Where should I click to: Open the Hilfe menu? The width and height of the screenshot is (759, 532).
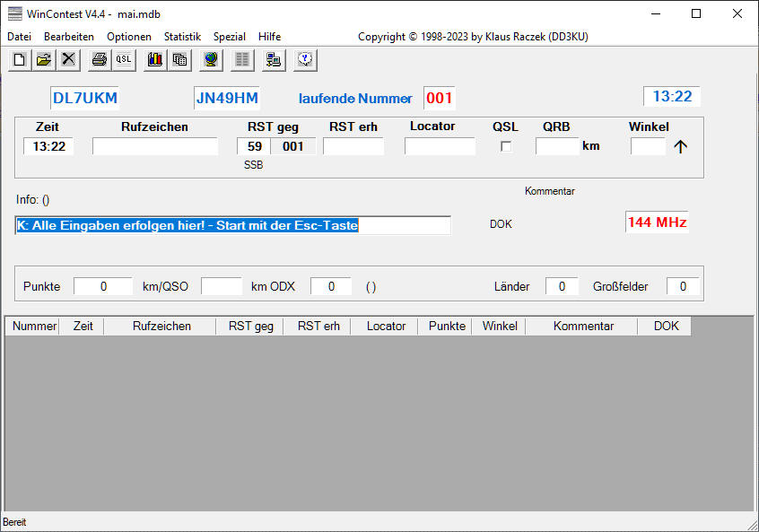[270, 37]
